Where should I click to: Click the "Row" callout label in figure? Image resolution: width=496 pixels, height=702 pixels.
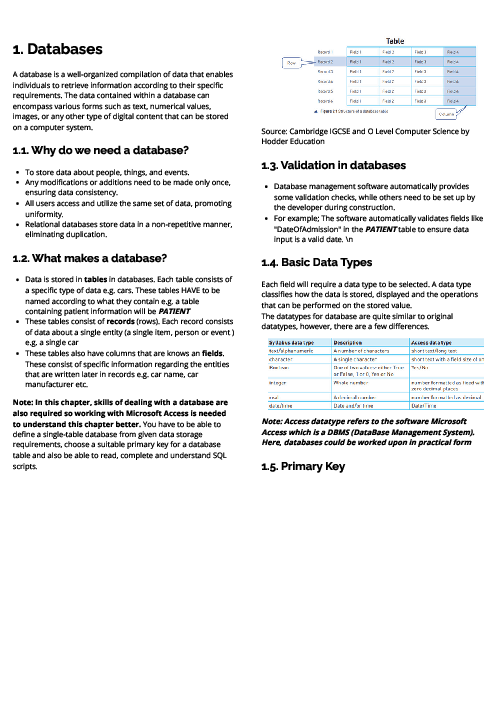291,63
